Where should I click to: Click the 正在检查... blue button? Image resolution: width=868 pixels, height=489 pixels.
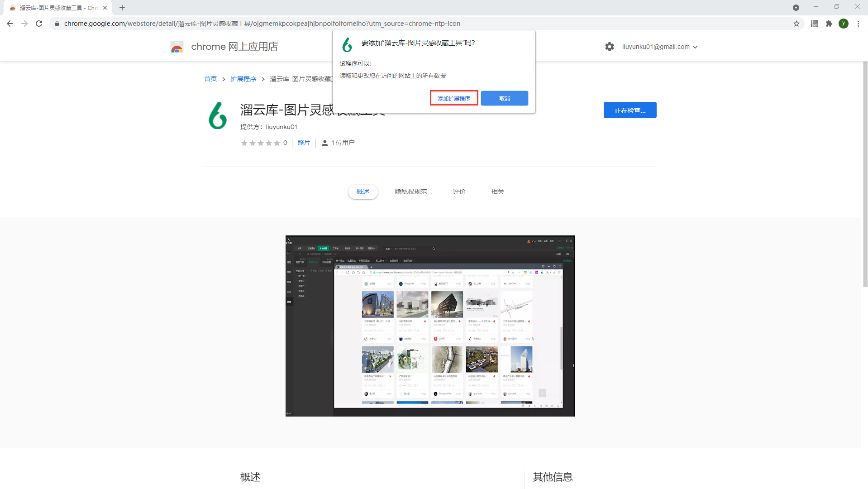[630, 110]
